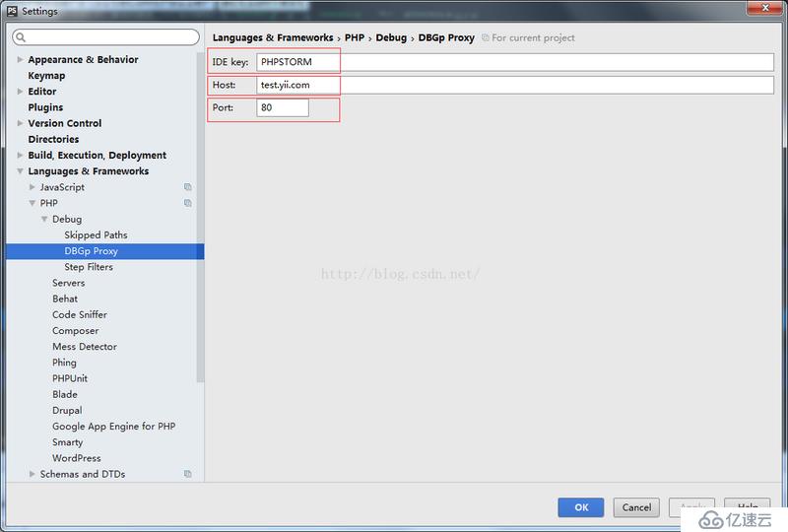Select the DBGp Proxy item
The height and width of the screenshot is (532, 788).
click(x=105, y=251)
